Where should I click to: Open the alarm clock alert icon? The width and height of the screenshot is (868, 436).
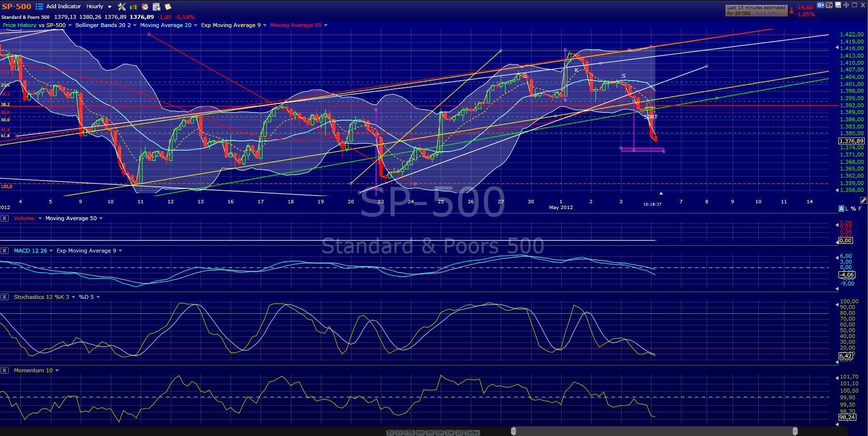pyautogui.click(x=145, y=7)
